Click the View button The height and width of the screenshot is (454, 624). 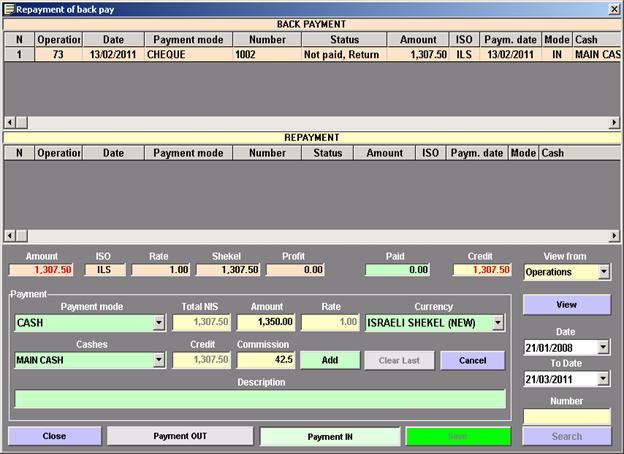point(566,305)
